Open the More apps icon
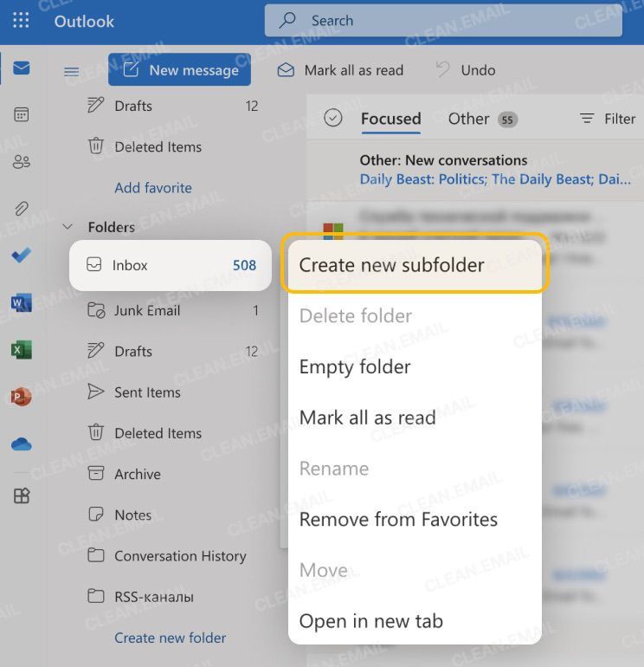Image resolution: width=644 pixels, height=667 pixels. (22, 495)
